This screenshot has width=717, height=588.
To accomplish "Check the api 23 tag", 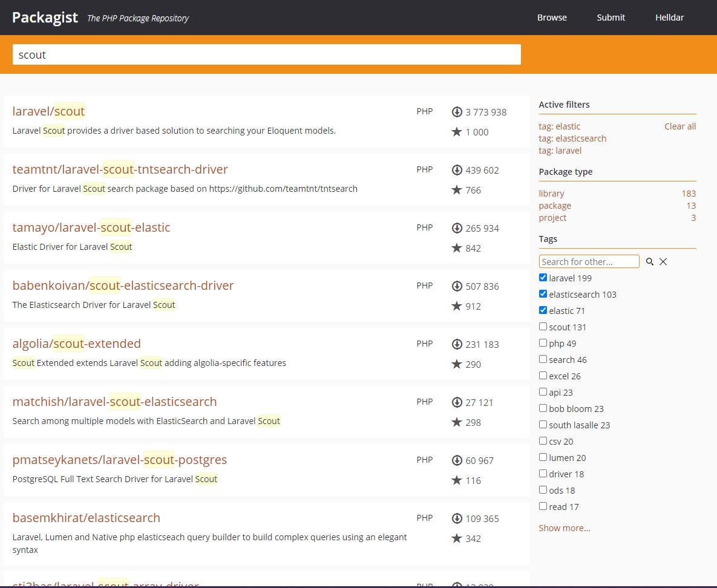I will click(x=543, y=392).
